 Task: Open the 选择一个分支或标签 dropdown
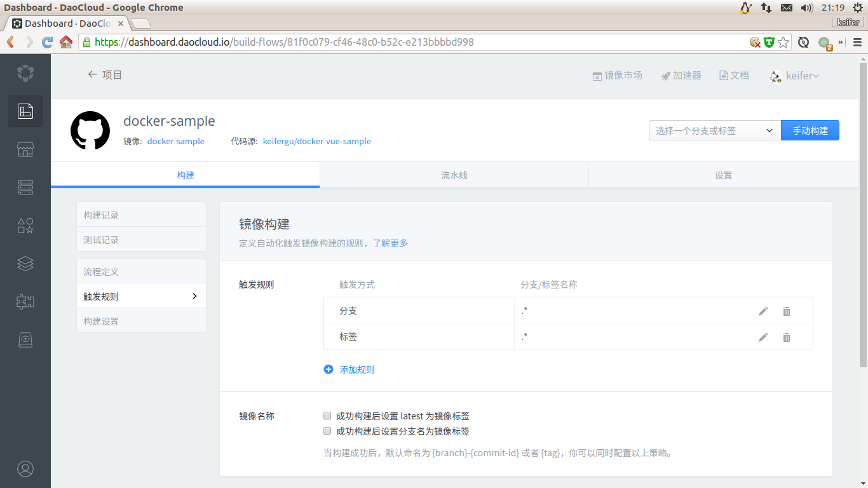pos(715,130)
